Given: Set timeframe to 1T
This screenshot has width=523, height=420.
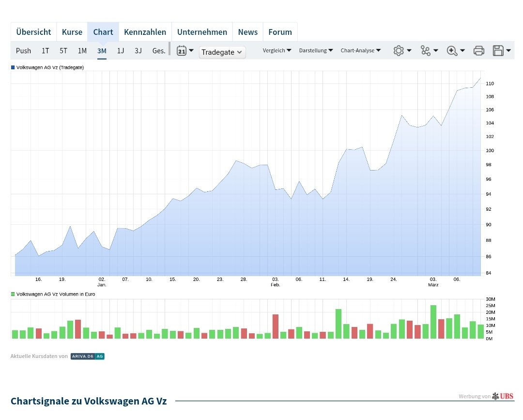Looking at the screenshot, I should coord(46,51).
